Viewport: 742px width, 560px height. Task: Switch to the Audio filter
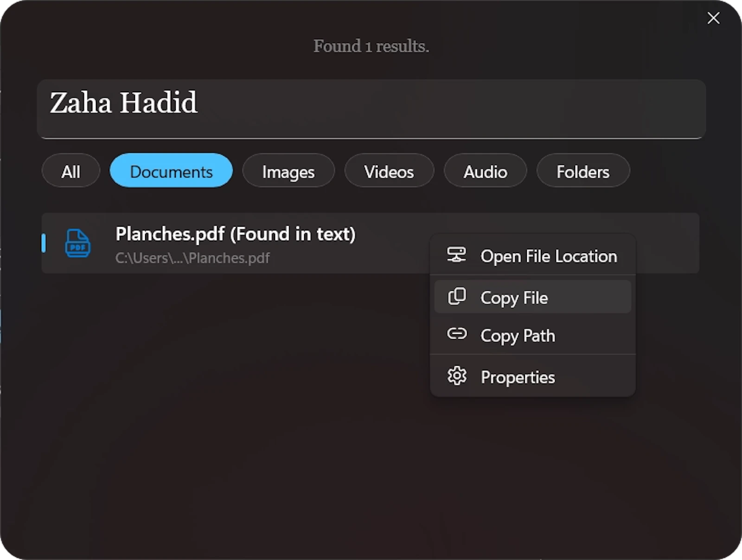tap(486, 171)
